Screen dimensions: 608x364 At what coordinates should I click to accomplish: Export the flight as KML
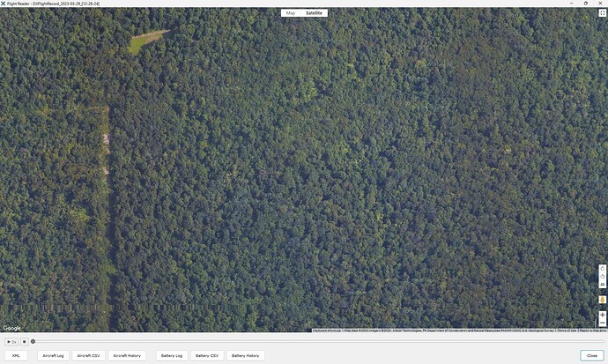16,355
